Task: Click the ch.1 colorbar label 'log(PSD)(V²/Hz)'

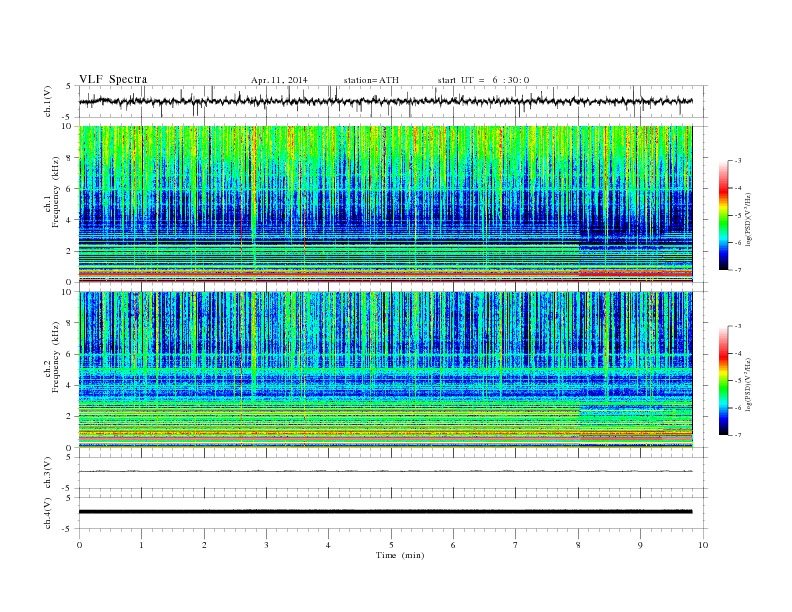Action: pyautogui.click(x=749, y=218)
